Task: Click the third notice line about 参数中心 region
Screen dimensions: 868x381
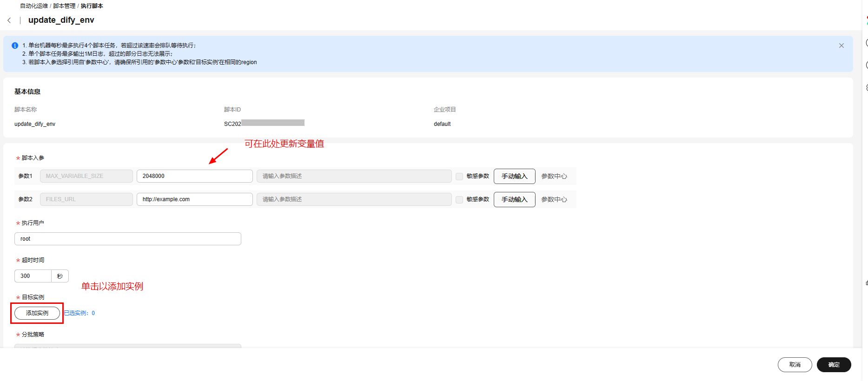Action: click(139, 62)
